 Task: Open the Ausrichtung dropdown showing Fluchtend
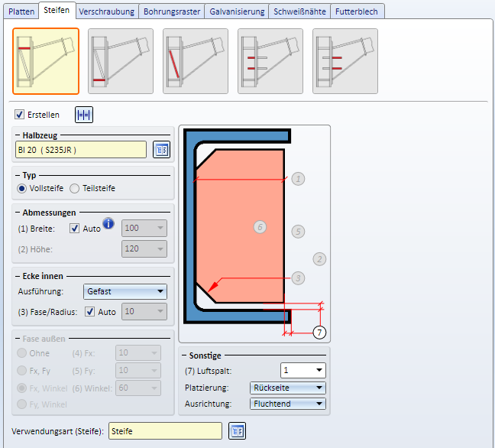[287, 404]
